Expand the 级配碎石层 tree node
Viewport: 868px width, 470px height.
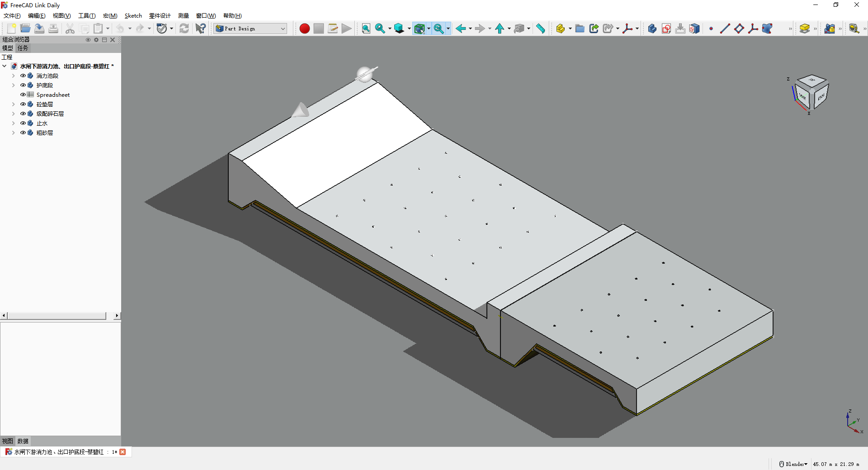click(14, 114)
